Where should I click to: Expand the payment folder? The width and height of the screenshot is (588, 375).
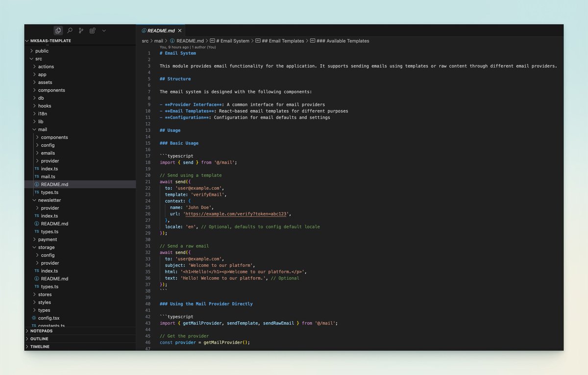(47, 239)
